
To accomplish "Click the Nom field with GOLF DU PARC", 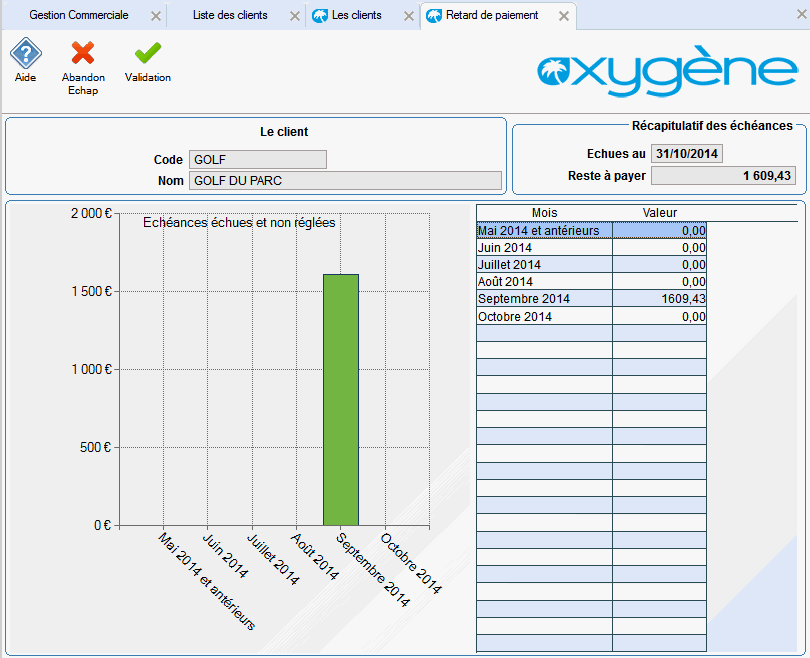I will coord(345,181).
